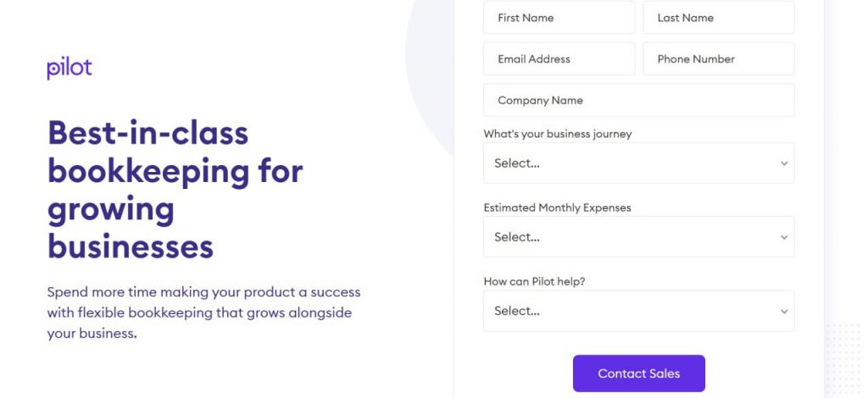The height and width of the screenshot is (398, 868).
Task: Click the Pilot logo
Action: (x=70, y=68)
